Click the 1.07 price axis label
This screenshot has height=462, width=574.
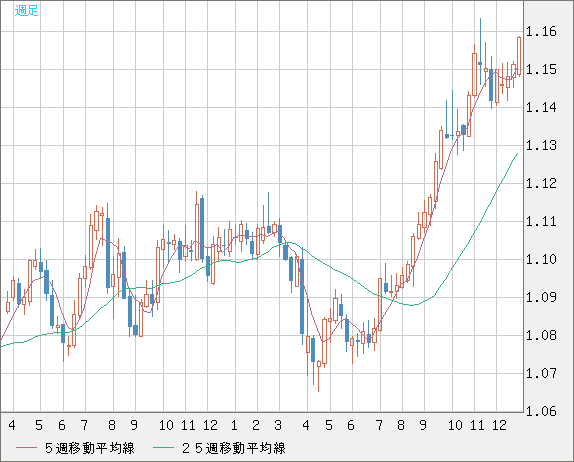coord(541,373)
